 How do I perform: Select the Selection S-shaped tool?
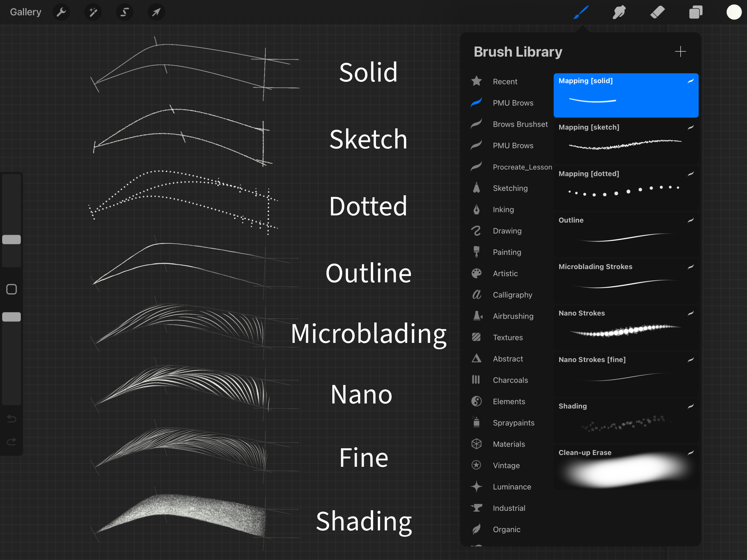[125, 13]
